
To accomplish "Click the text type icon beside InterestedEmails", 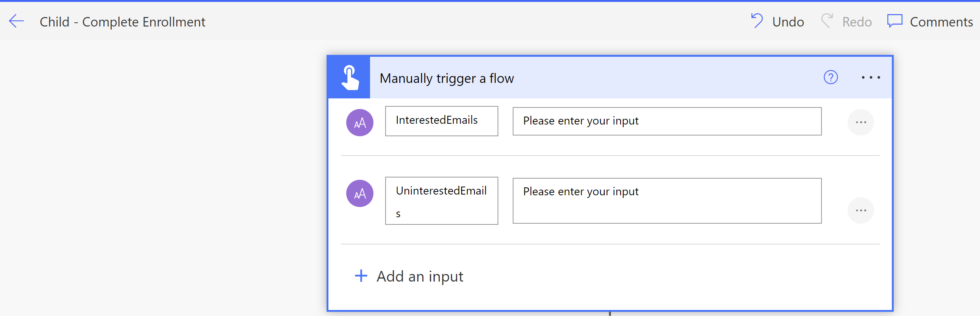I will (x=359, y=123).
